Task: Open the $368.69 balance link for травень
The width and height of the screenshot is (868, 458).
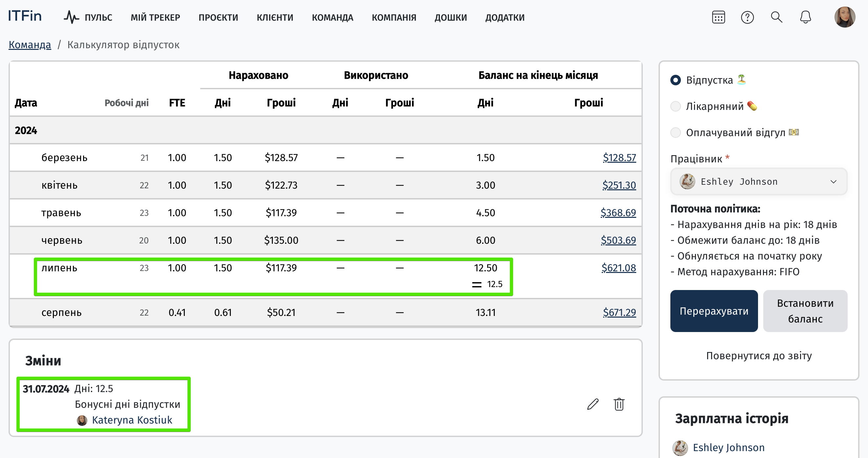Action: click(618, 213)
